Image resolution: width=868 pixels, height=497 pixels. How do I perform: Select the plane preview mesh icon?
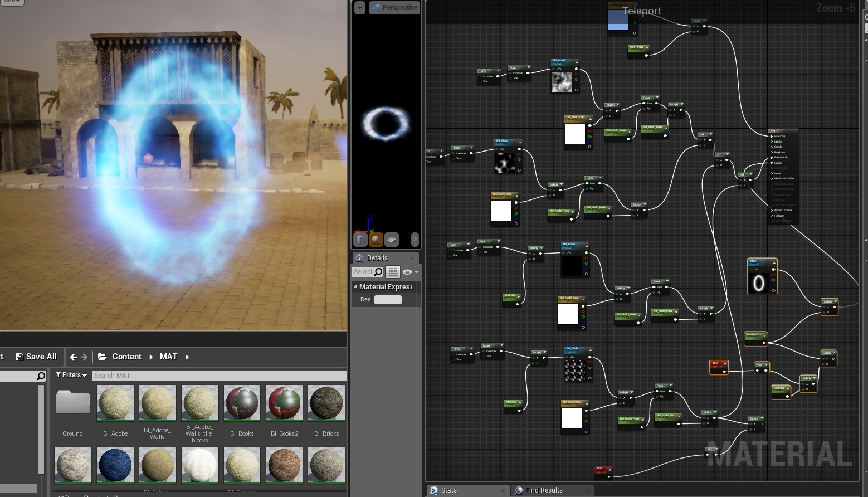tap(392, 240)
